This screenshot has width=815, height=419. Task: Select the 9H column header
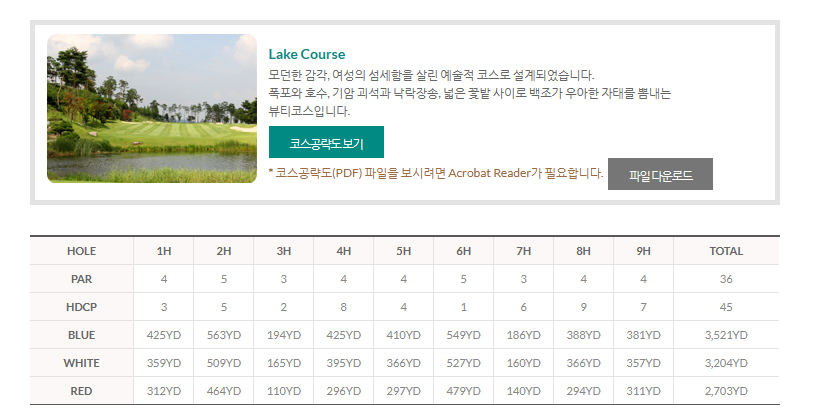click(643, 251)
